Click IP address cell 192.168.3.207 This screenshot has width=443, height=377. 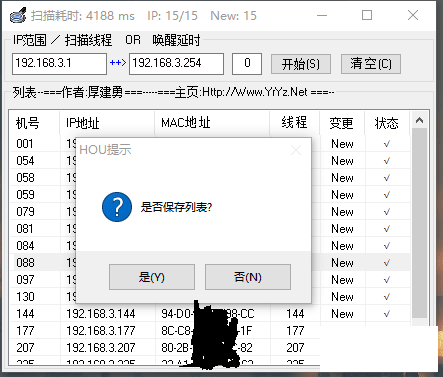tap(101, 348)
